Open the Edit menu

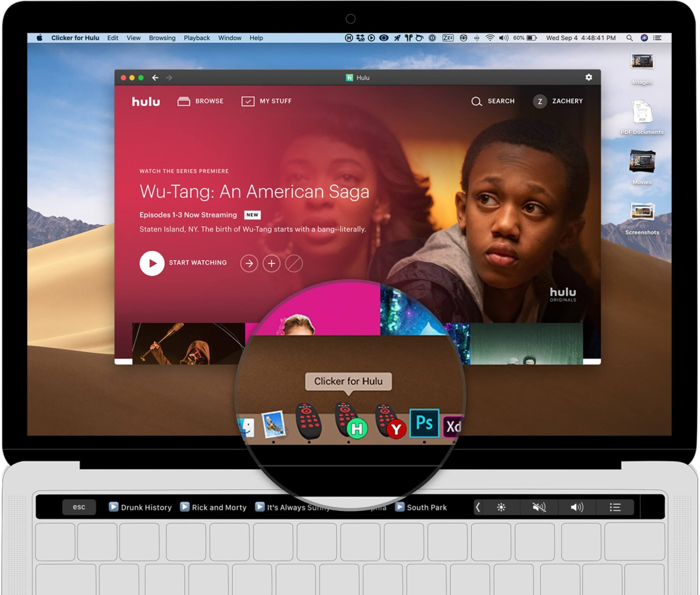[113, 38]
